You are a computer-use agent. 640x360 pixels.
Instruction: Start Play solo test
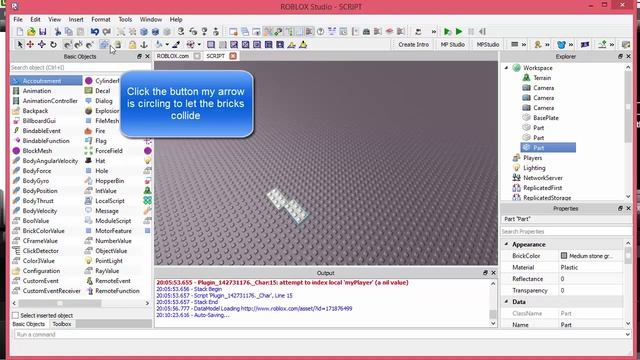(447, 31)
